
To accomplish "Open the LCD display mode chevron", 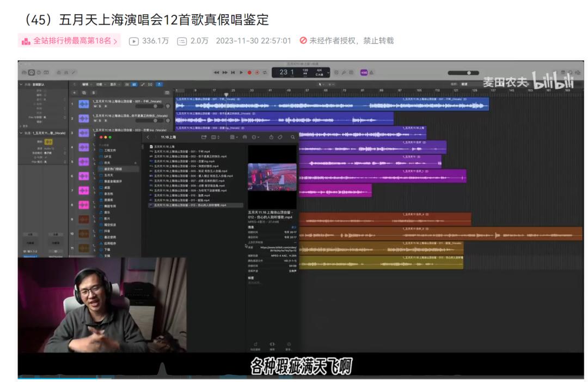I will 328,72.
